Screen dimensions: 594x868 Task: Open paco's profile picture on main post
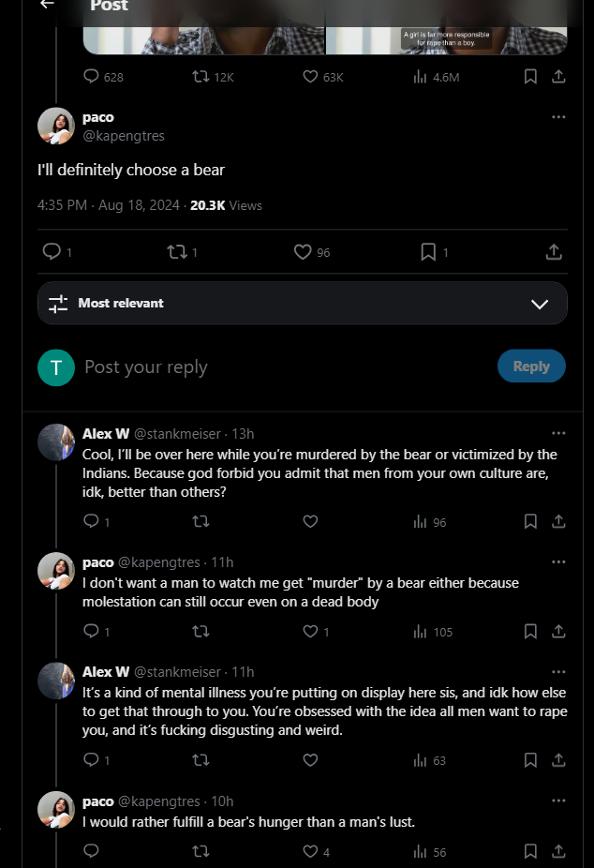point(56,127)
